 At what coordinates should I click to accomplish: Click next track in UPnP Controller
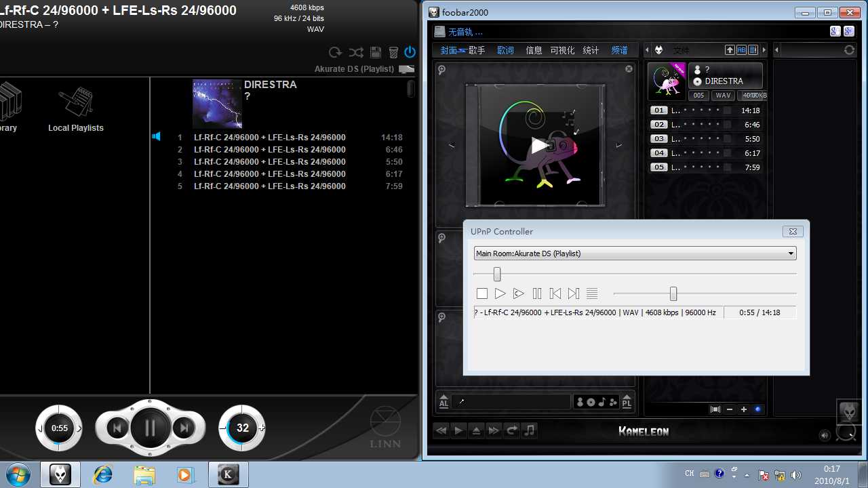tap(574, 293)
